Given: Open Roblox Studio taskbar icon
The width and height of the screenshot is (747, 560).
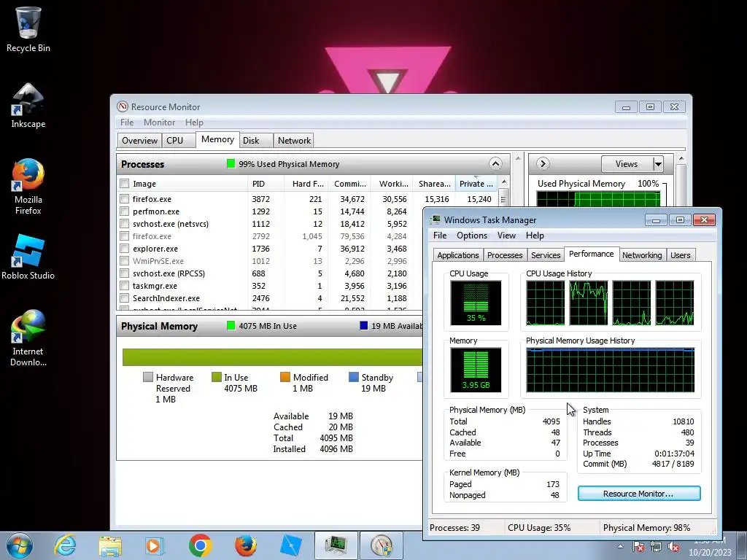Looking at the screenshot, I should click(x=290, y=545).
